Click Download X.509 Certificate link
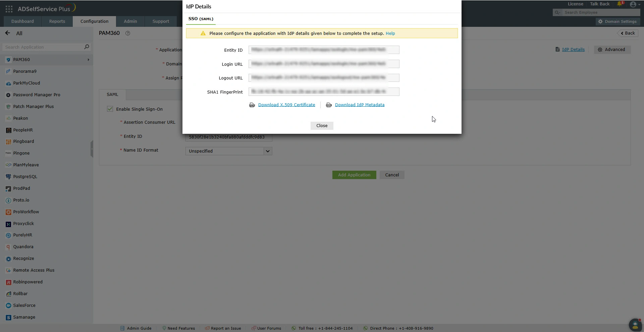The height and width of the screenshot is (332, 644). pyautogui.click(x=286, y=105)
